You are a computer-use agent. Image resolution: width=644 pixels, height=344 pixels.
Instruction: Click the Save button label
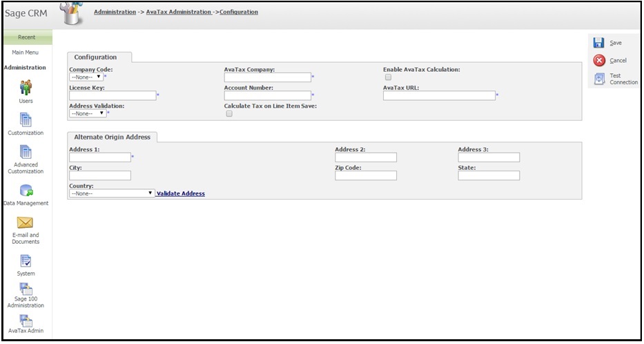(x=616, y=43)
